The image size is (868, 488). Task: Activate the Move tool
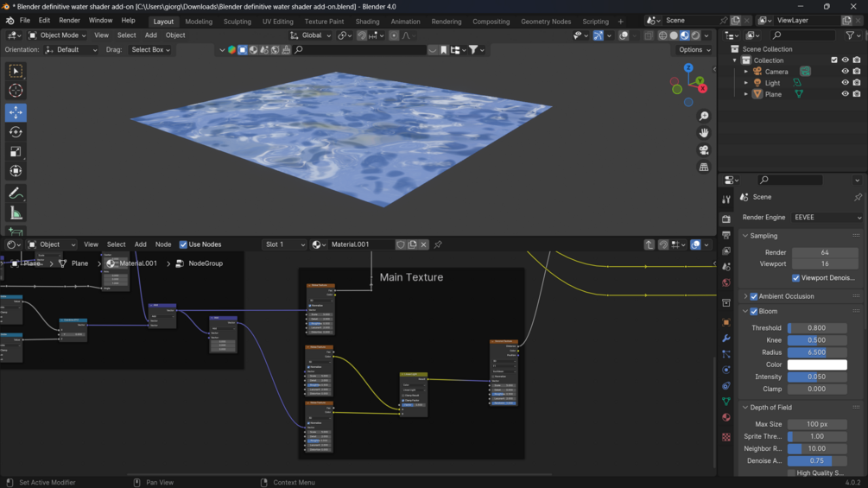tap(16, 112)
